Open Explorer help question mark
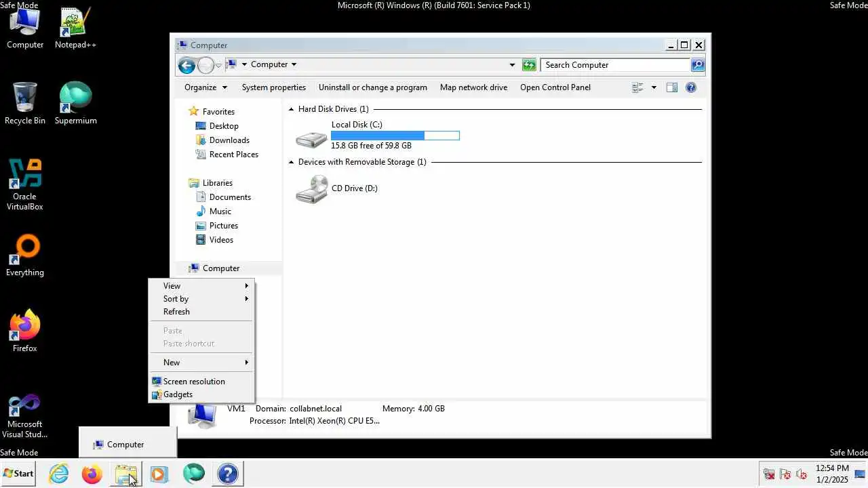This screenshot has width=868, height=488. (691, 87)
